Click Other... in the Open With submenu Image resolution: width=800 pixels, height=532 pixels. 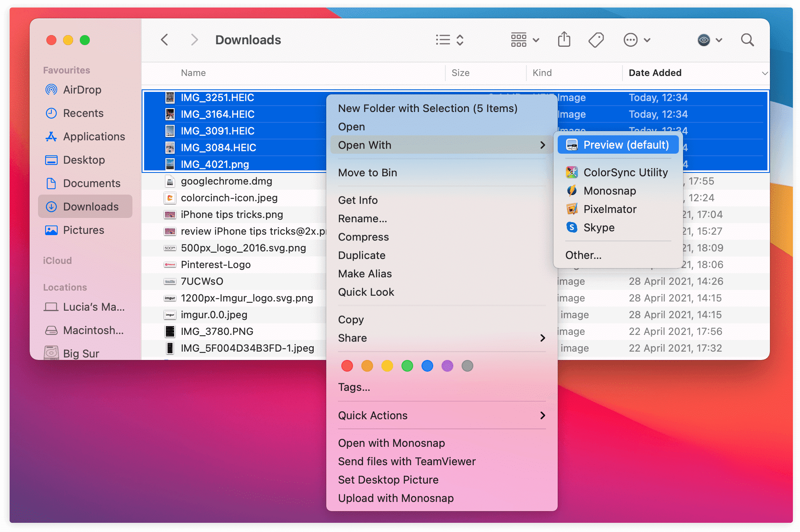(x=583, y=255)
